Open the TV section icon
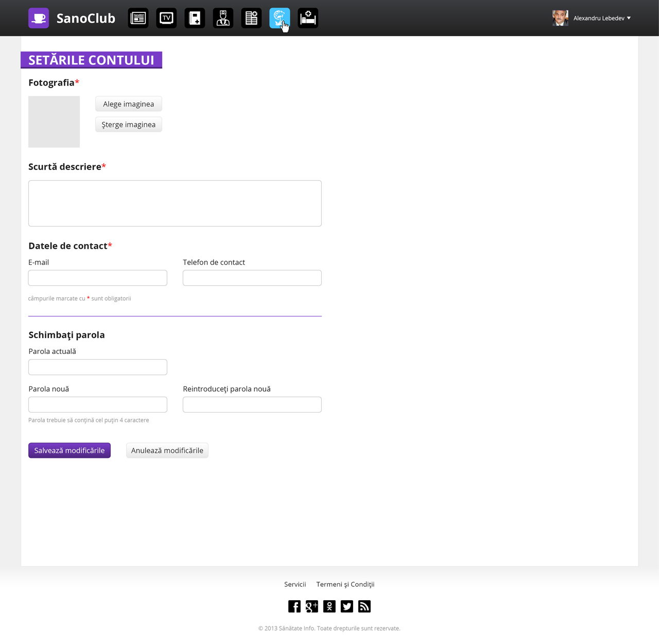This screenshot has width=659, height=644. click(x=166, y=18)
